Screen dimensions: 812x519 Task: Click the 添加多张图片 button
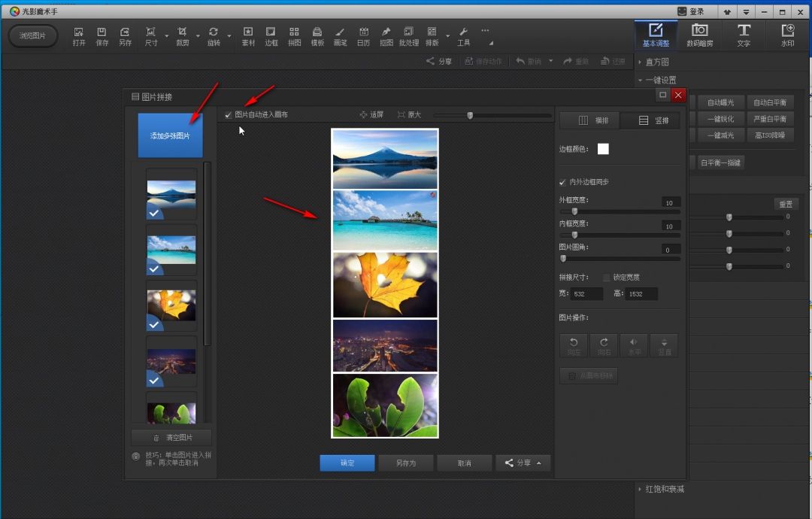point(170,136)
